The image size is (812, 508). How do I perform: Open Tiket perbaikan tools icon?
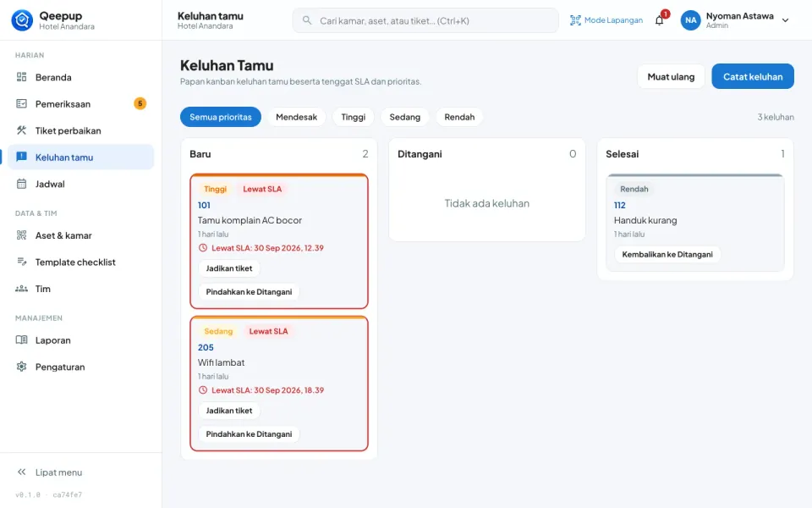tap(21, 130)
